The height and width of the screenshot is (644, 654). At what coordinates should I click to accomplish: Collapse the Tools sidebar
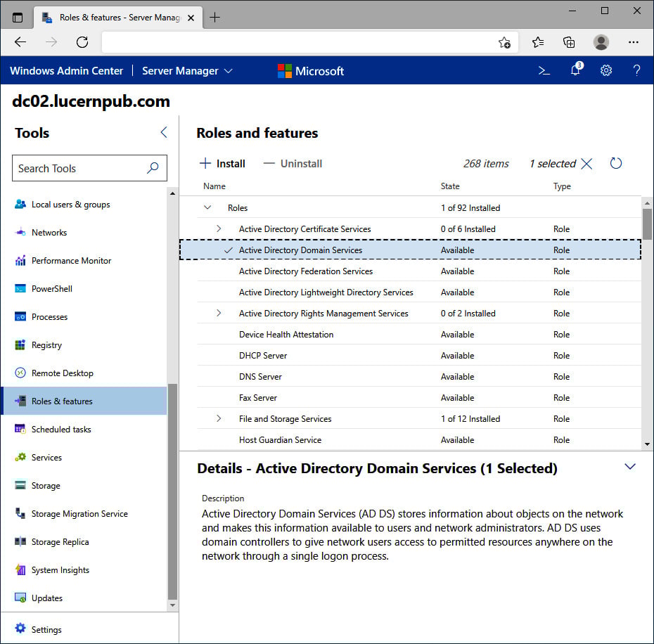coord(163,133)
